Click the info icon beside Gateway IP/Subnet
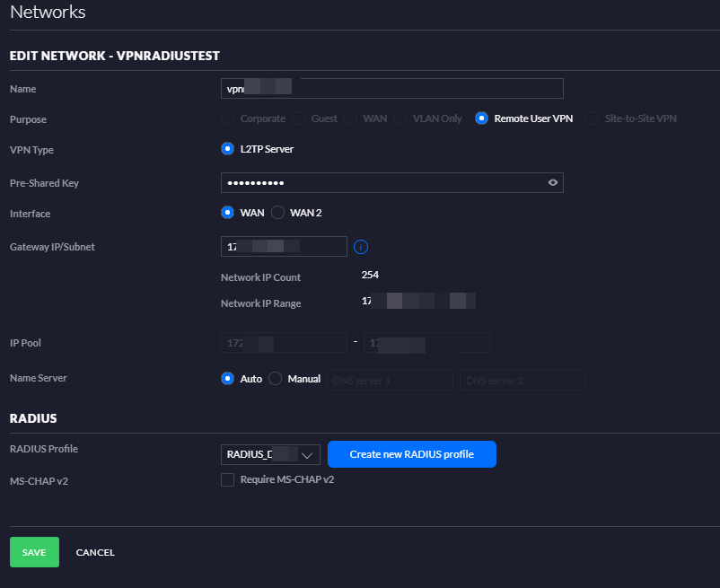The width and height of the screenshot is (720, 588). pos(362,247)
